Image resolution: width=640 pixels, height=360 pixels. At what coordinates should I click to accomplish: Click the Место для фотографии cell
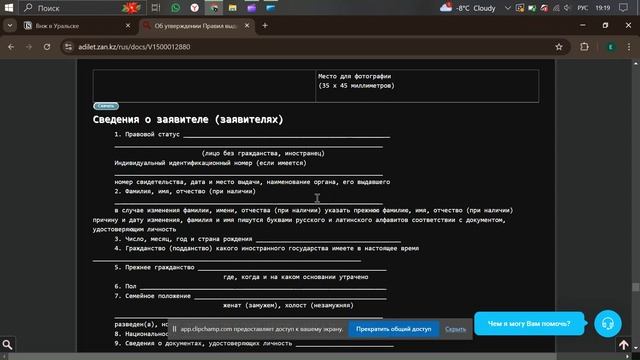(x=427, y=86)
